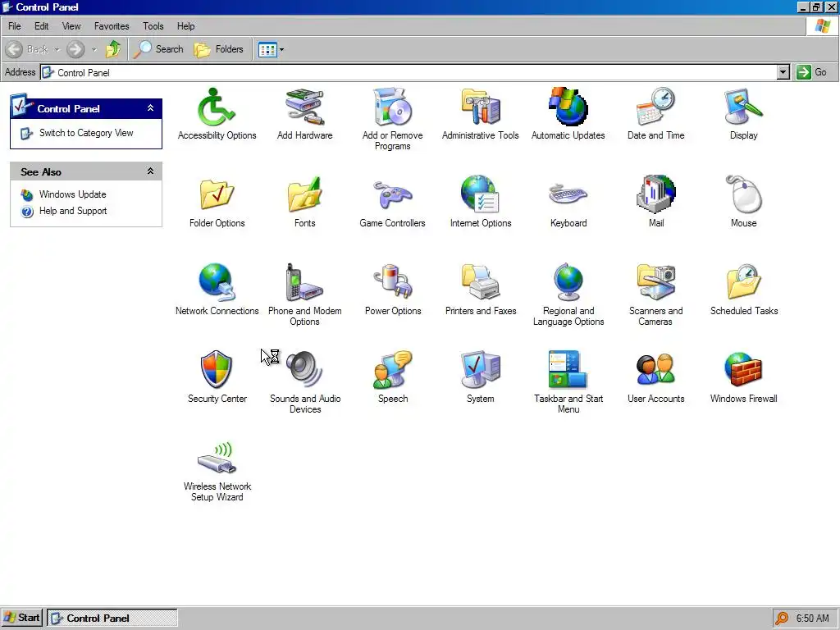840x630 pixels.
Task: Open the Start menu button
Action: click(21, 618)
